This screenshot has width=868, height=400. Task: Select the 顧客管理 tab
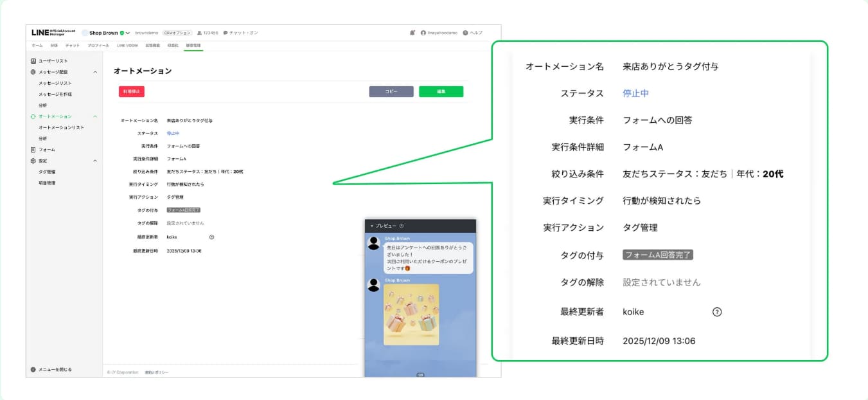point(193,46)
